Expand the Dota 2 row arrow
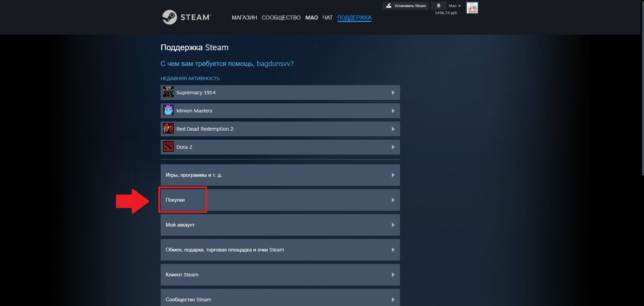This screenshot has height=306, width=644. (393, 147)
